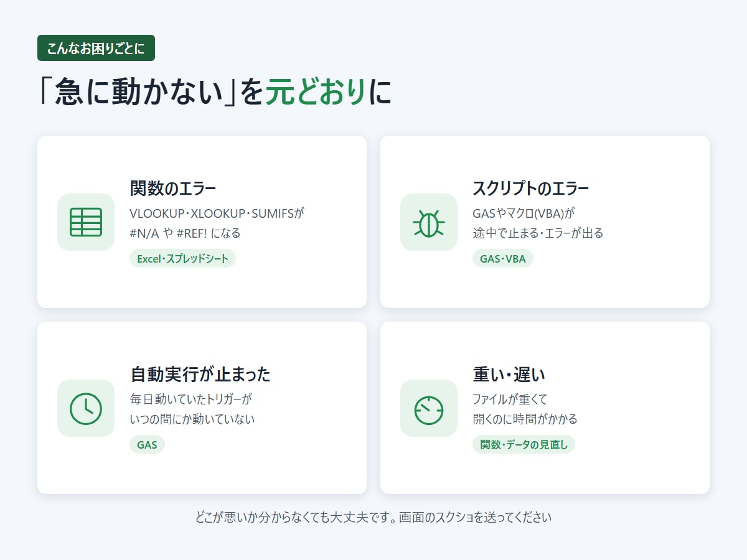
Task: Click the text GASやマクロ(VBA)が
Action: point(523,213)
